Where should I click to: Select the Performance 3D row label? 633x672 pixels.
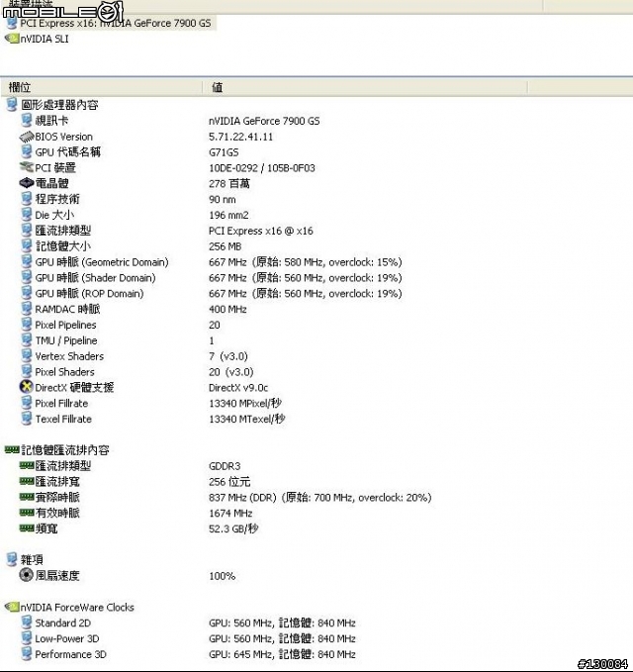click(x=70, y=654)
